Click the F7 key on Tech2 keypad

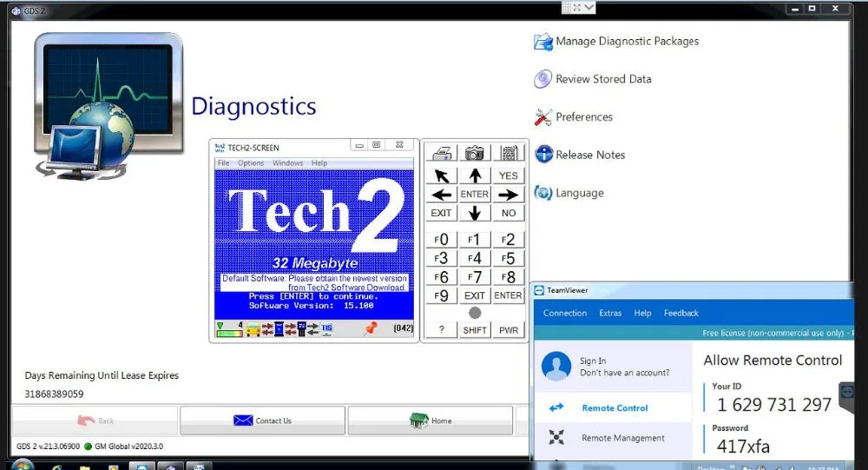(x=475, y=277)
